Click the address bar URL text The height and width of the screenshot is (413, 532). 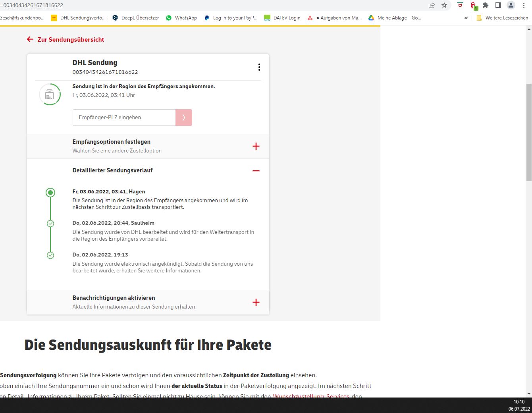[32, 5]
